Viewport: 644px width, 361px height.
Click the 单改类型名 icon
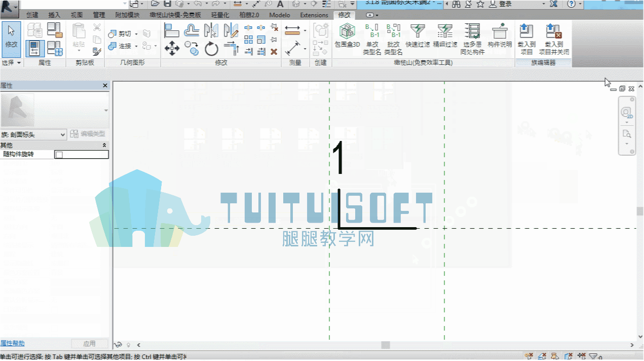click(372, 39)
